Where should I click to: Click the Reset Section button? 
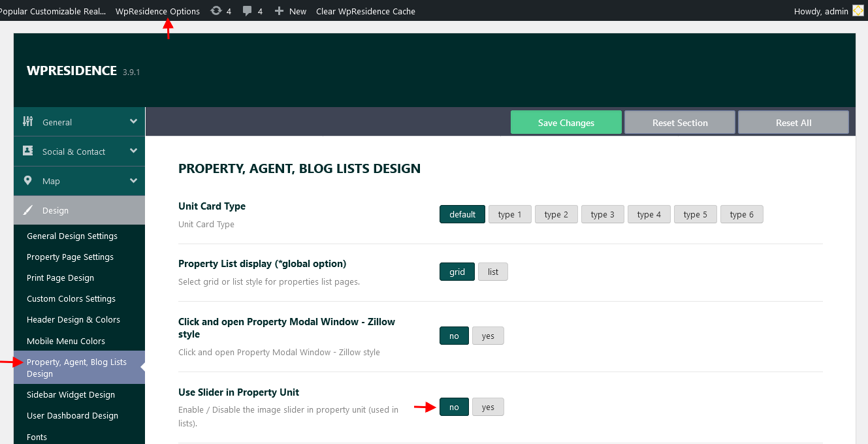click(x=680, y=122)
